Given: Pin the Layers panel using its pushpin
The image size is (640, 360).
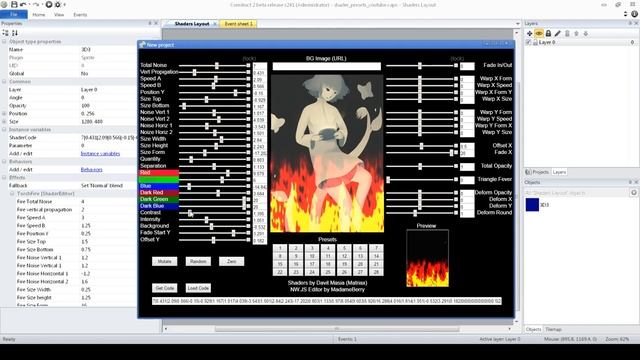Looking at the screenshot, I should point(629,23).
